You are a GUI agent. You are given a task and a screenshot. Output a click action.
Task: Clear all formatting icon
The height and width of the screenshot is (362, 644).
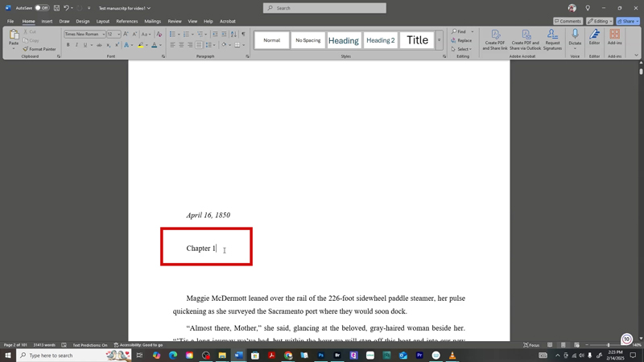click(x=159, y=34)
